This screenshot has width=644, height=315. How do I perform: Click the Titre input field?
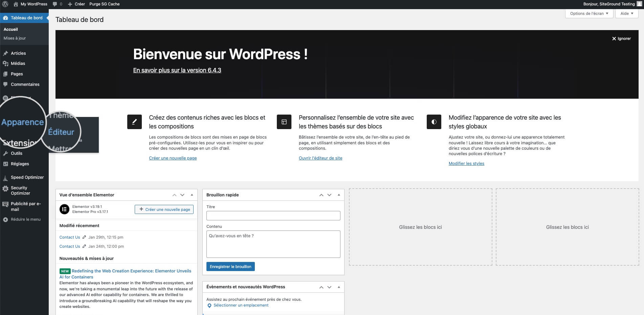[273, 216]
